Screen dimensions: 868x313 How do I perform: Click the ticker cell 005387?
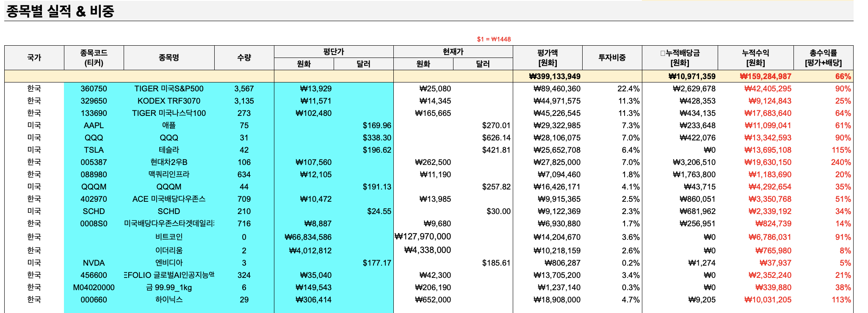tap(94, 162)
